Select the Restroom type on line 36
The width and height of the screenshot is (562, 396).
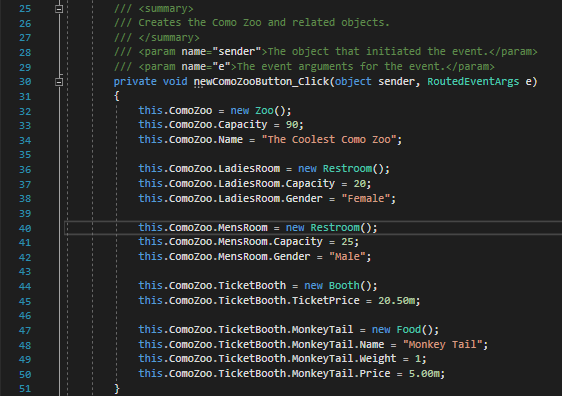pos(347,169)
